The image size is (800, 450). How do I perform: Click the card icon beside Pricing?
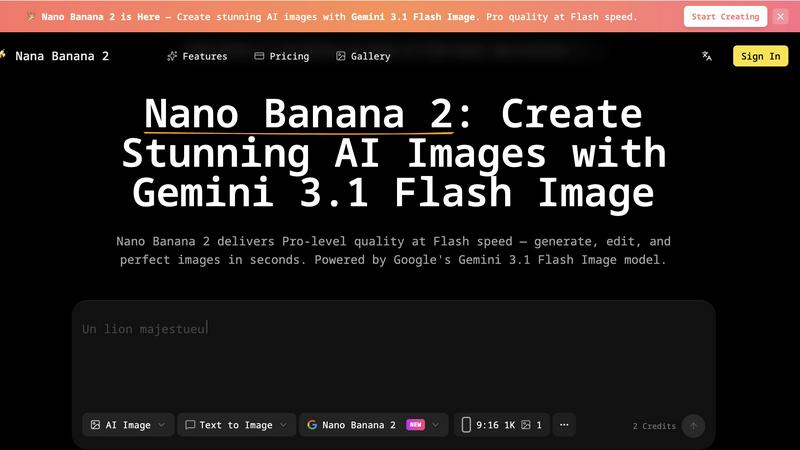[259, 56]
